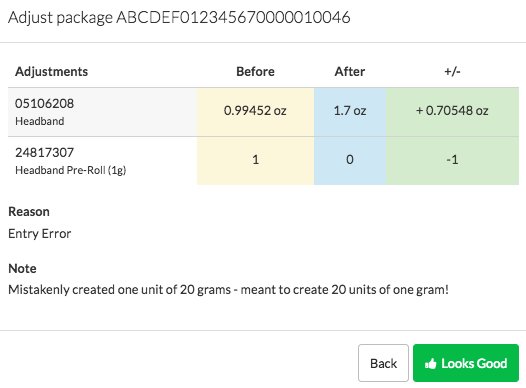The width and height of the screenshot is (526, 388).
Task: Click the green -1 difference cell
Action: (x=452, y=161)
